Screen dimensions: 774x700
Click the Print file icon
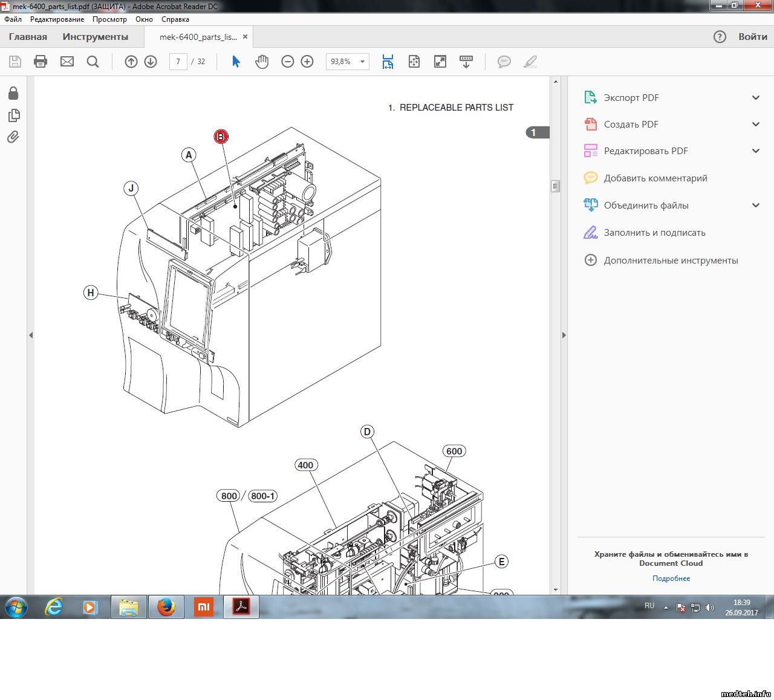[41, 62]
